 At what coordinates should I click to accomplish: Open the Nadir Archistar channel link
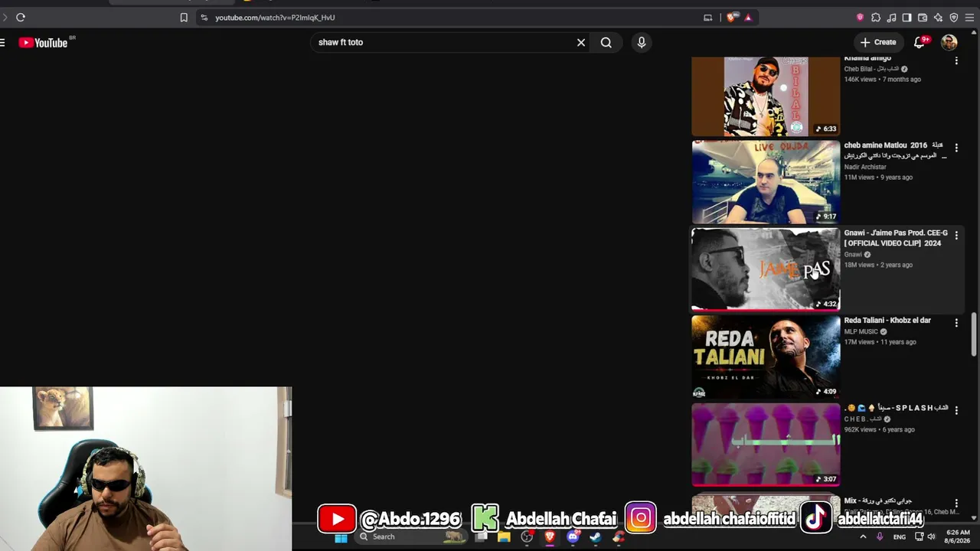865,167
